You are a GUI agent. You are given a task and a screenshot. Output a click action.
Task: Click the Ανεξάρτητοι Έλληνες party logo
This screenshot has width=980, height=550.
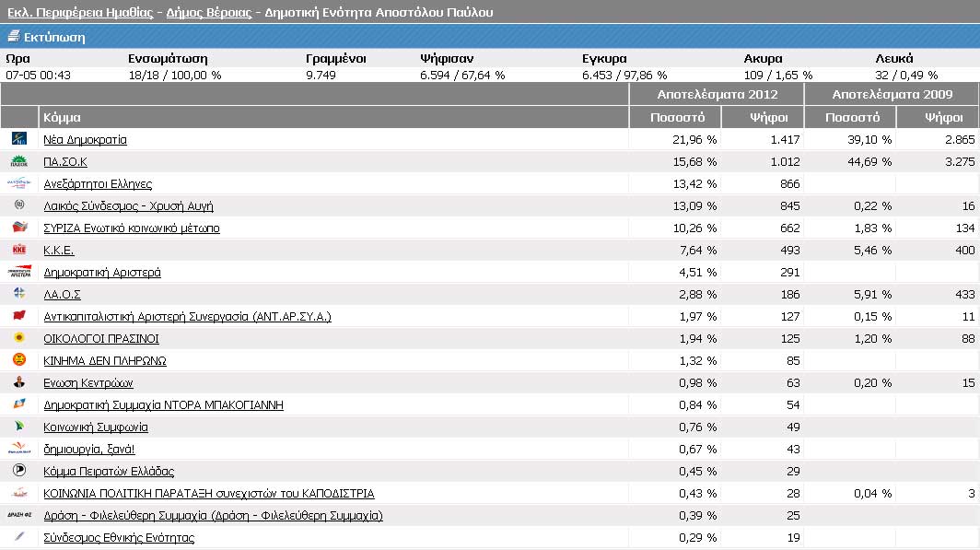point(19,183)
